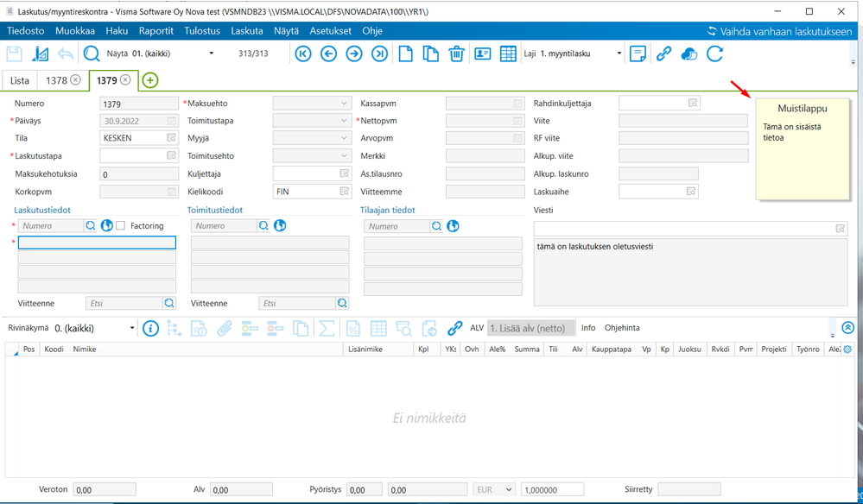Open the Asetukset menu
Image resolution: width=863 pixels, height=504 pixels.
pos(330,31)
